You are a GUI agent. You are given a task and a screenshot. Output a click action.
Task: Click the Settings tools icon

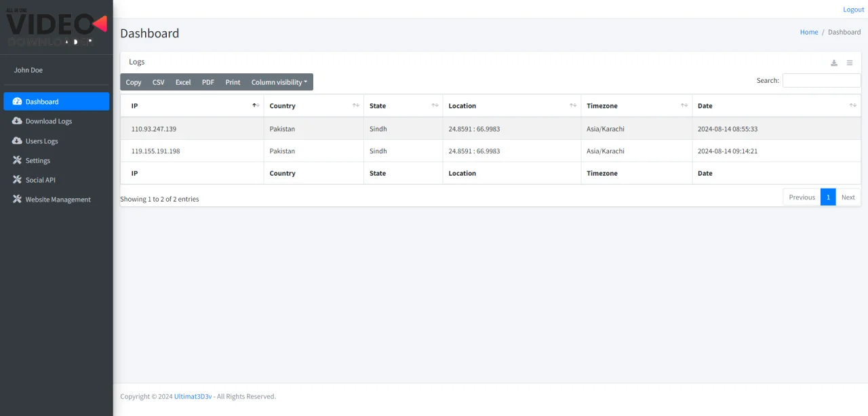(x=18, y=160)
